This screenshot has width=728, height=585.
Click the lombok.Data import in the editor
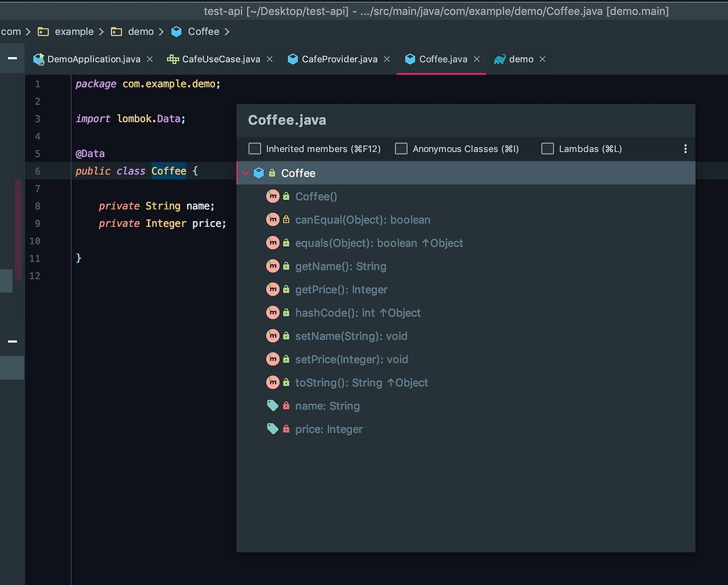[151, 119]
